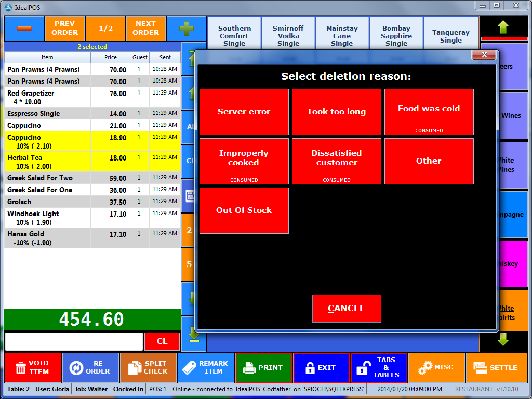532x399 pixels.
Task: Click the Remark Item tag button
Action: coord(206,367)
